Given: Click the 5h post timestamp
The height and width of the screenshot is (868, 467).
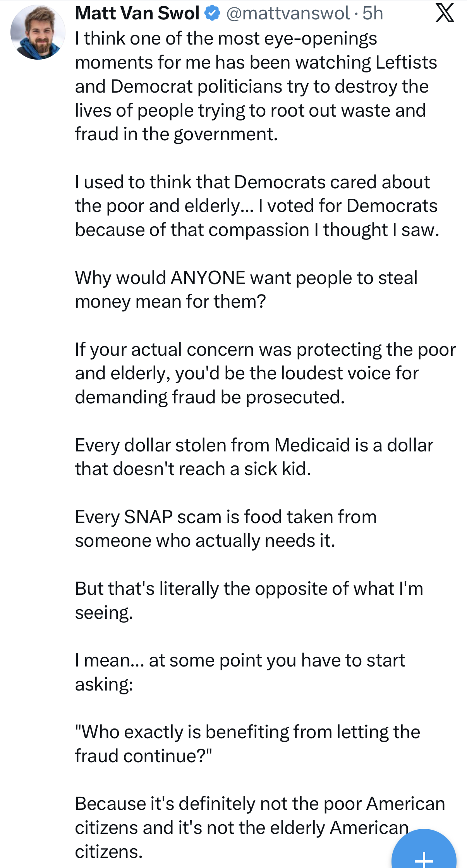Looking at the screenshot, I should coord(373,14).
